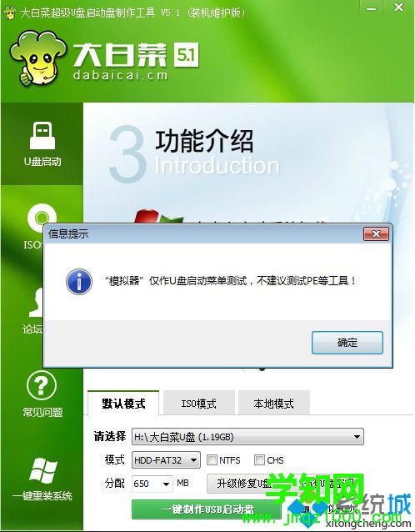
Task: Confirm the dialog with 确定 button
Action: point(347,343)
